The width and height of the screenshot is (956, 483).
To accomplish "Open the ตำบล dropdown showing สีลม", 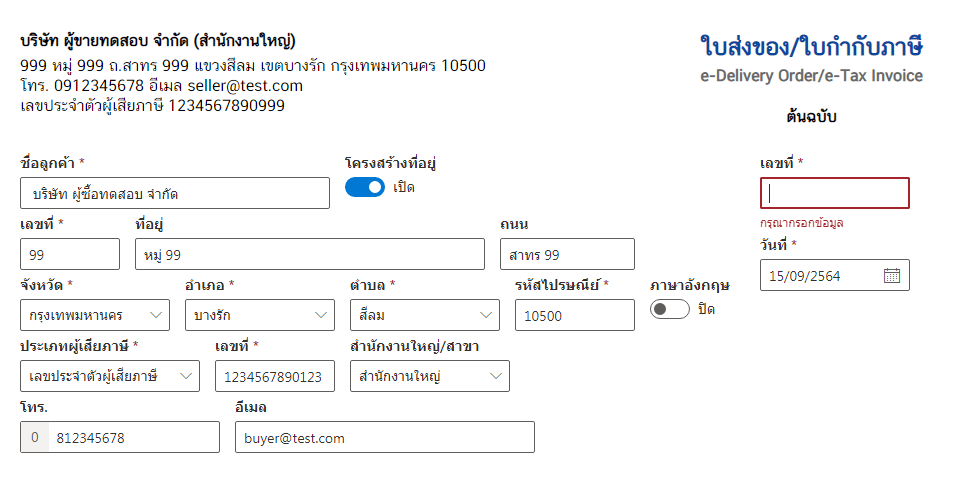I will pyautogui.click(x=425, y=315).
